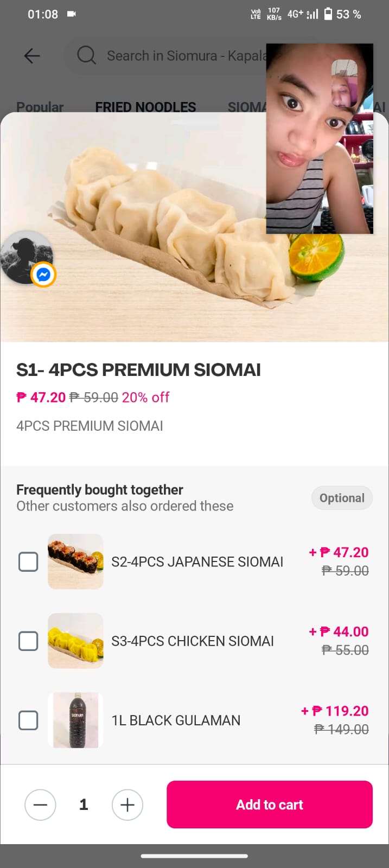389x868 pixels.
Task: Tap the Black Gulaman bottle thumbnail
Action: (75, 720)
